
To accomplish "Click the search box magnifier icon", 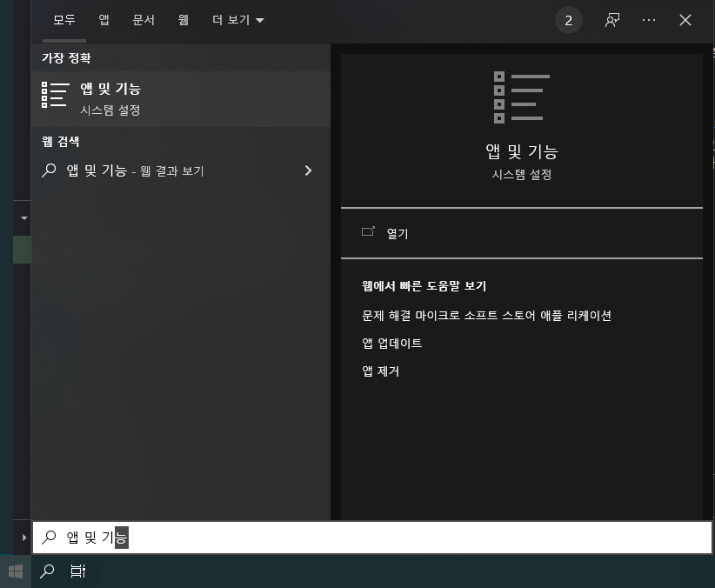I will coord(49,538).
